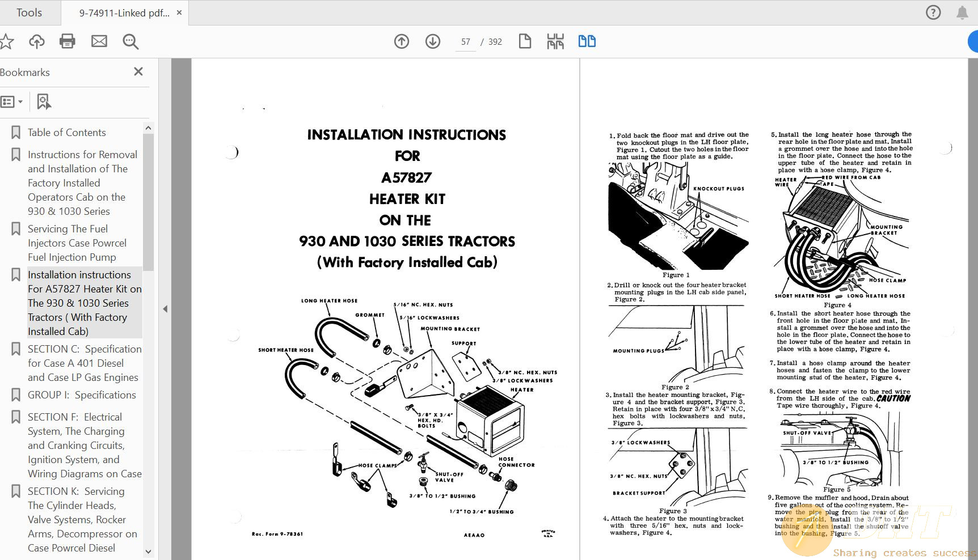978x560 pixels.
Task: Switch to the Tools tab
Action: pyautogui.click(x=29, y=12)
